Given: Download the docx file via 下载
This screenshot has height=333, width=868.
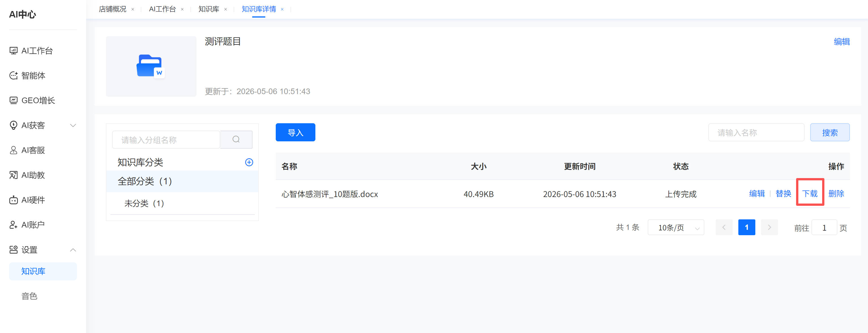Looking at the screenshot, I should pyautogui.click(x=810, y=194).
